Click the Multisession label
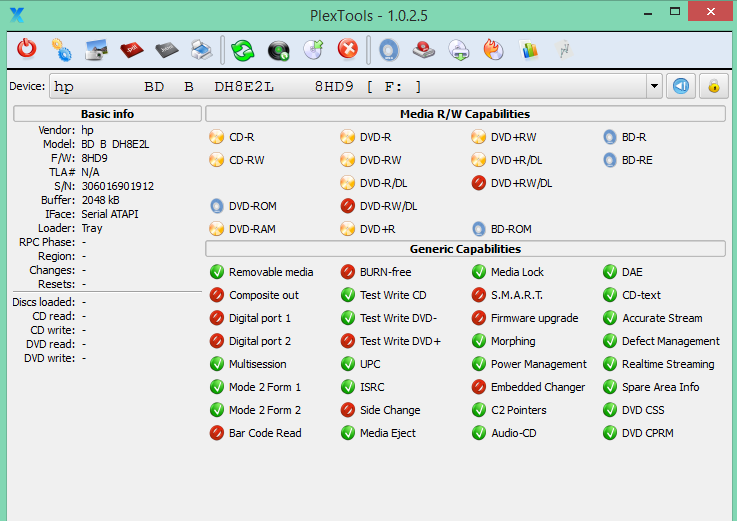 [258, 364]
